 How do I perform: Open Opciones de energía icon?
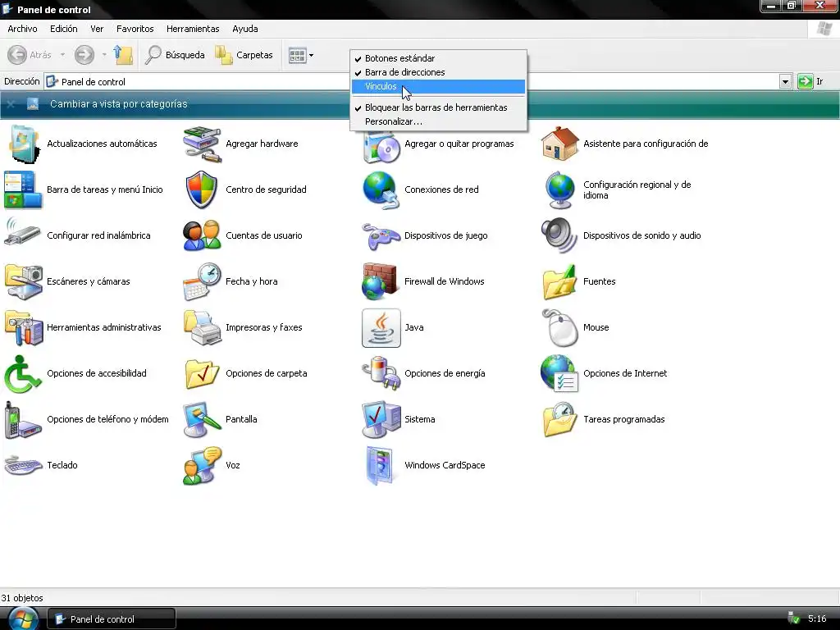381,374
